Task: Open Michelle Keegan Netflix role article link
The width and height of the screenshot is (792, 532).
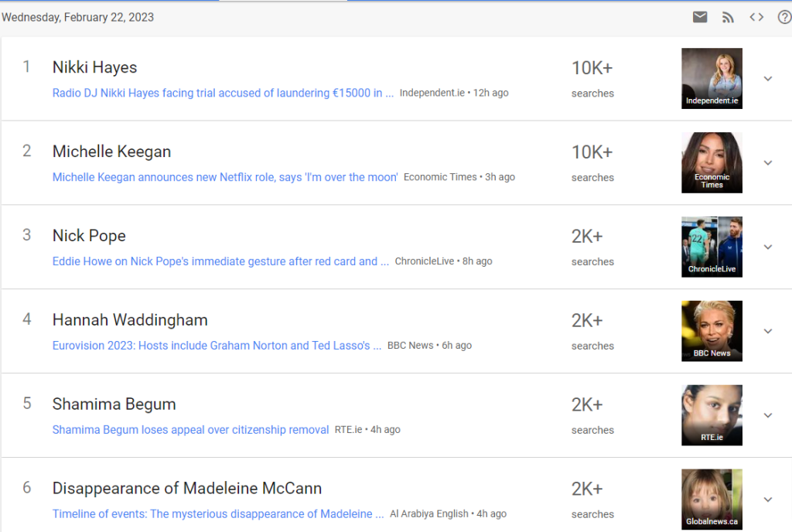Action: pos(225,177)
